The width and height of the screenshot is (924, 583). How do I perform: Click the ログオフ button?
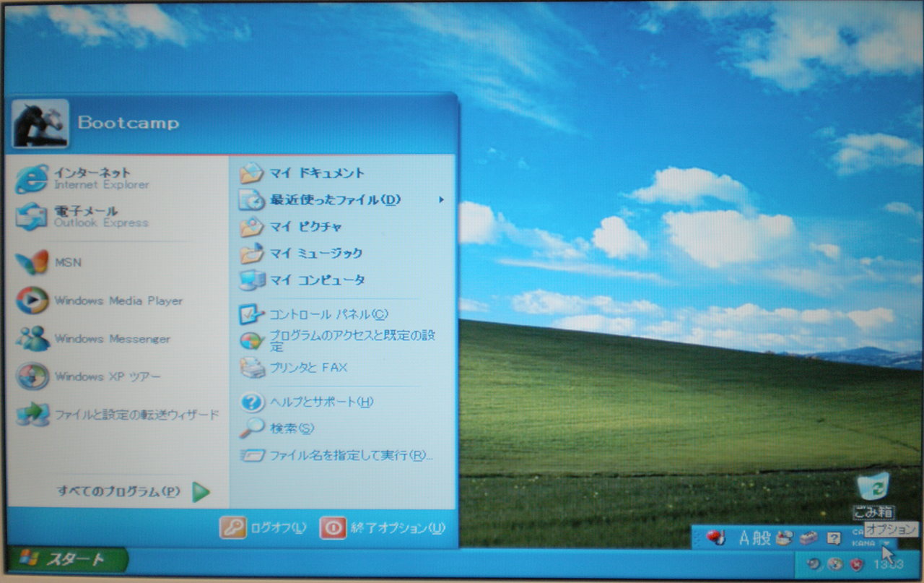pos(264,528)
